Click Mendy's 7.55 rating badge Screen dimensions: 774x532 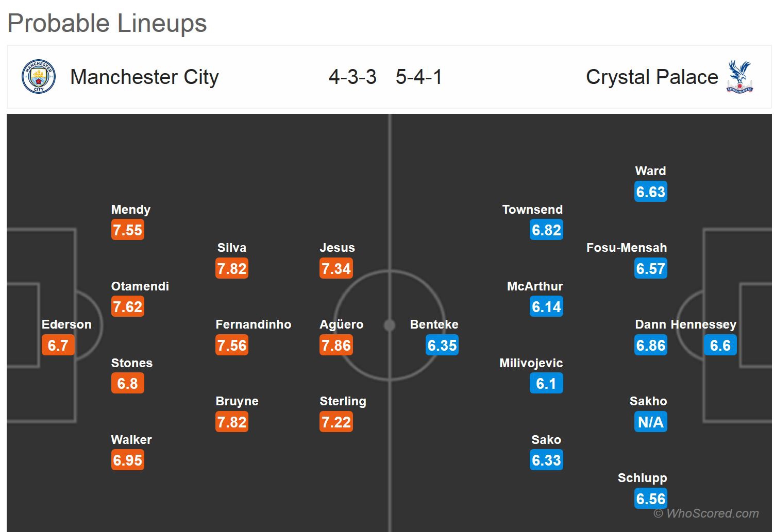127,230
